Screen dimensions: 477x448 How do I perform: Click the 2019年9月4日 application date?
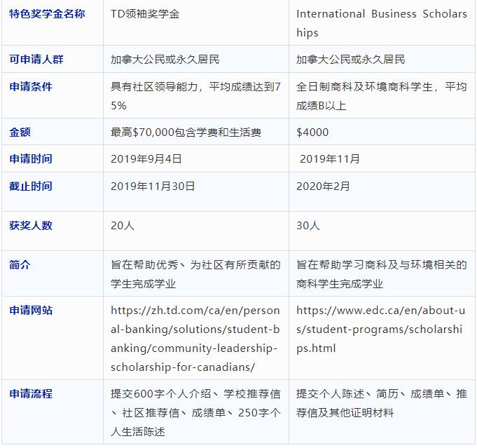(146, 158)
